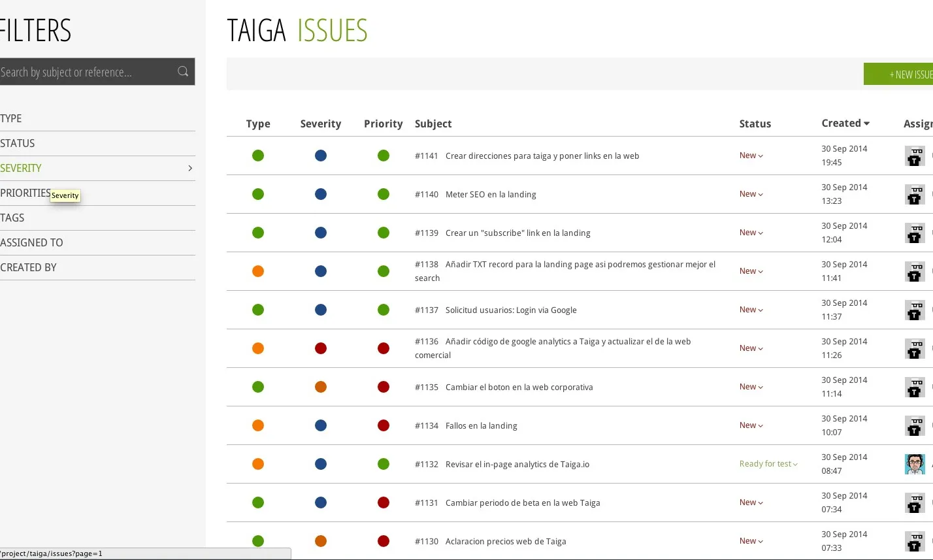Click the severity dot for issue #1135

(x=321, y=387)
